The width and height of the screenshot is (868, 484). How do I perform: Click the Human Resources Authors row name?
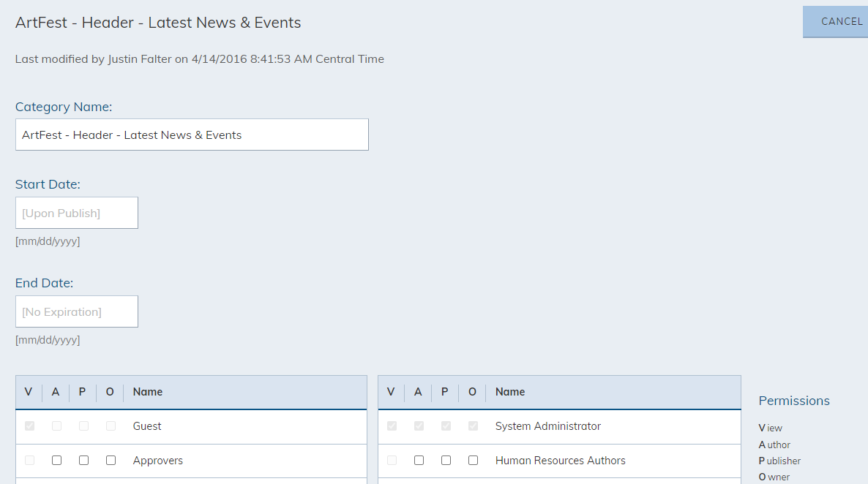(x=560, y=460)
